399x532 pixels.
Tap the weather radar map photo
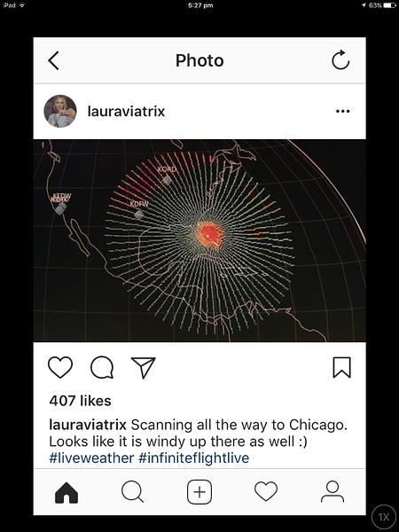[x=199, y=240]
